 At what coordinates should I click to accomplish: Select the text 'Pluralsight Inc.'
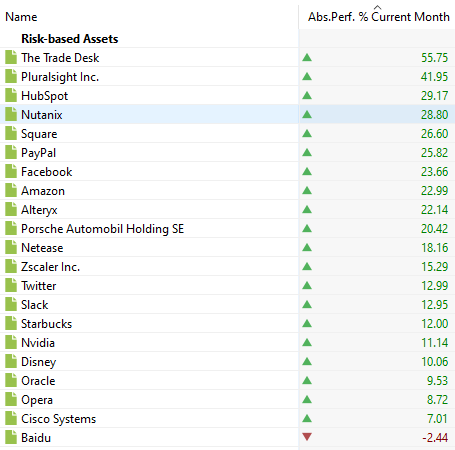[60, 77]
